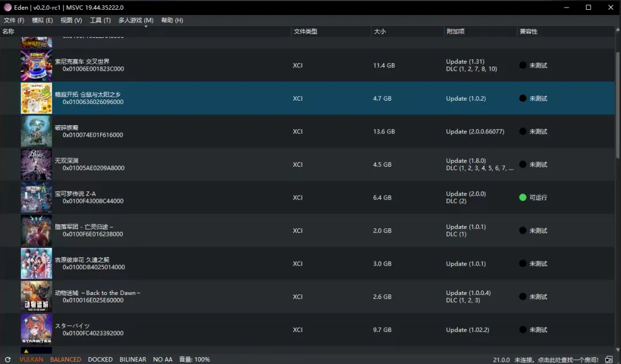This screenshot has width=621, height=364.
Task: Click the 动物迷城 Back to the Dawn cover icon
Action: coord(36,297)
